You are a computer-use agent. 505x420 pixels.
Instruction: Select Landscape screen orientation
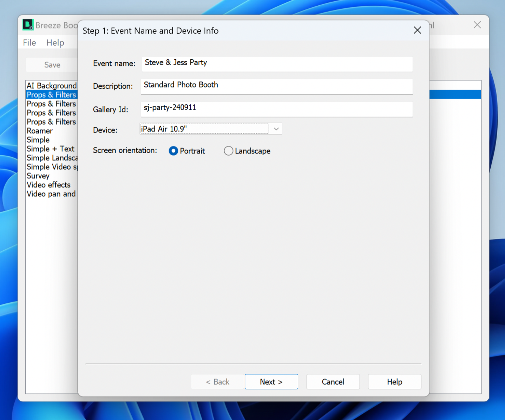229,151
